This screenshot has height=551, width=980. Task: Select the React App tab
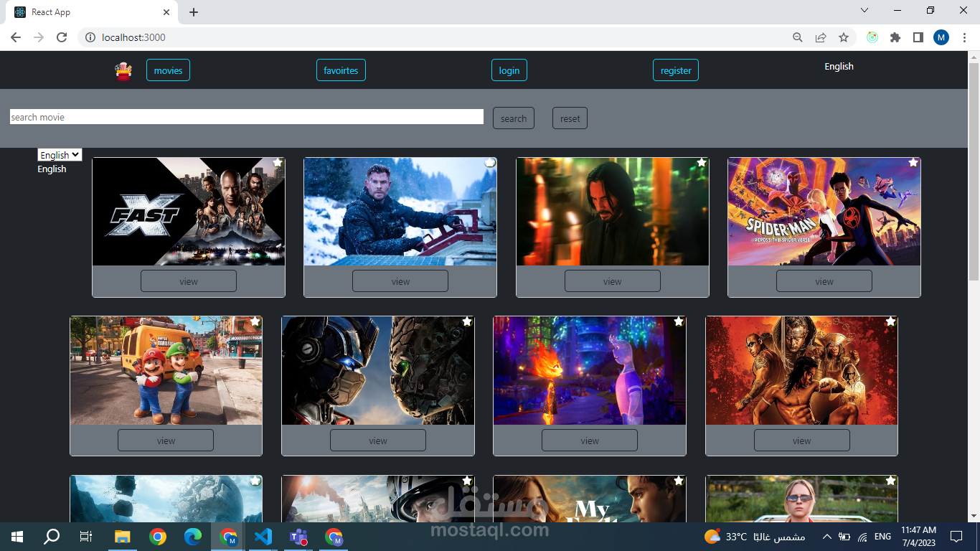pos(92,12)
